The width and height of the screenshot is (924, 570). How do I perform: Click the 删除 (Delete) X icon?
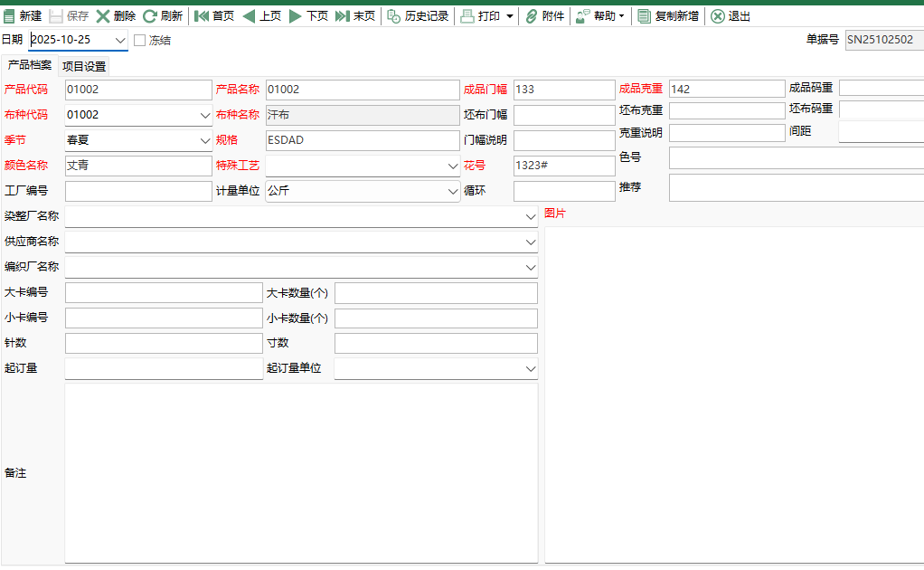[103, 16]
